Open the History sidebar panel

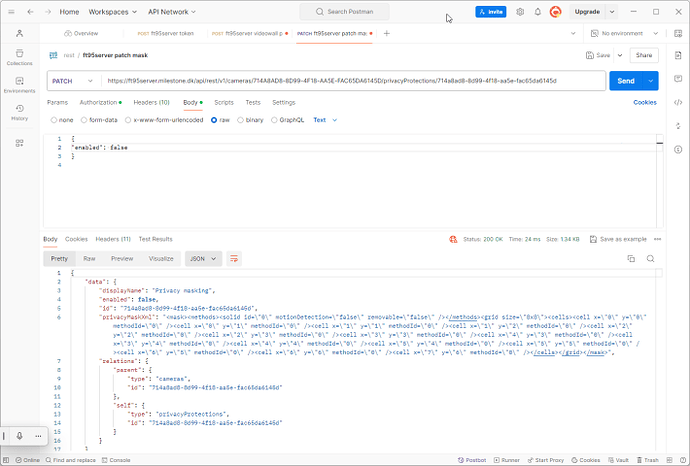point(19,113)
